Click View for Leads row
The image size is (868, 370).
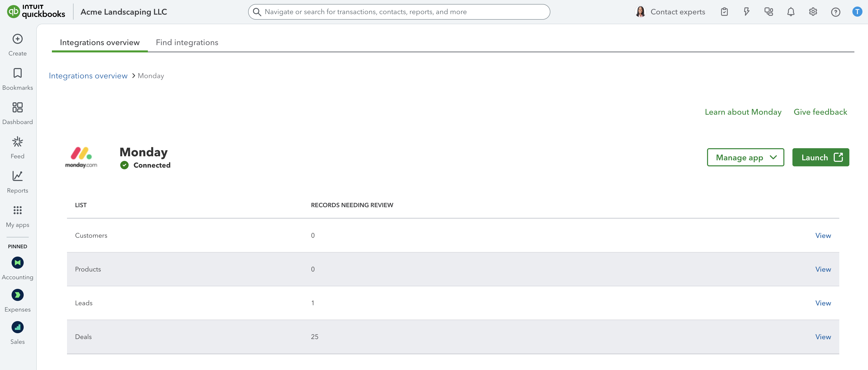823,303
